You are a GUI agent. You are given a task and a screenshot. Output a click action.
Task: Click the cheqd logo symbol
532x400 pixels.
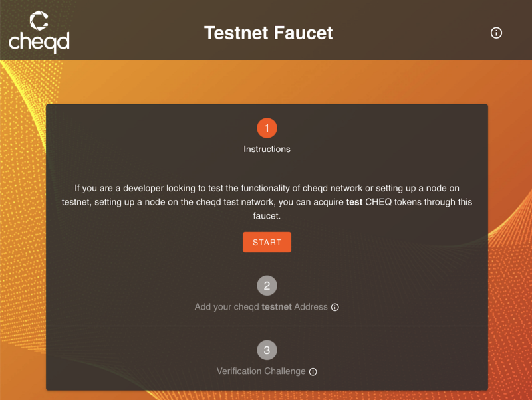pyautogui.click(x=39, y=20)
